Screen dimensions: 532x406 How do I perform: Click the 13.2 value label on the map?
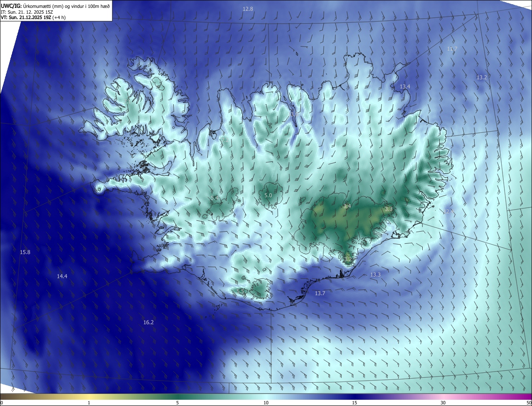482,77
